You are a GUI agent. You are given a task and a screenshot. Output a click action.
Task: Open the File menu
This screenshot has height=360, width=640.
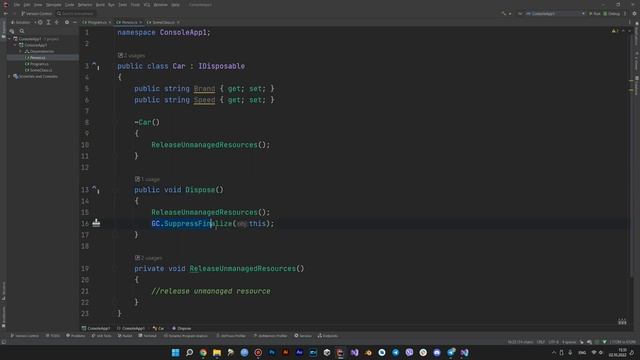pos(17,4)
